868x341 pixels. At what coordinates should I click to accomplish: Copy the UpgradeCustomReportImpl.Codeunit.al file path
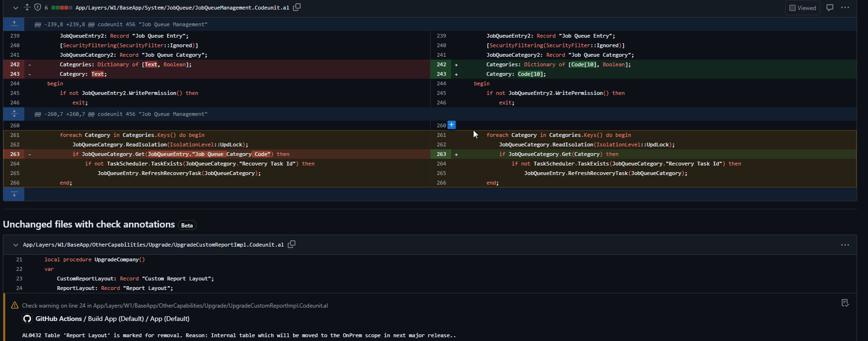pos(292,244)
